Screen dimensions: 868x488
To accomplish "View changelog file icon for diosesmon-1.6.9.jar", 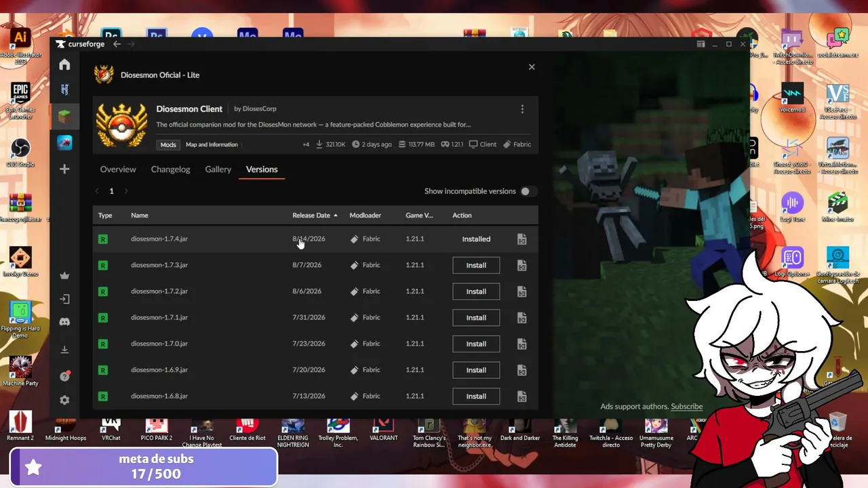I will point(521,370).
